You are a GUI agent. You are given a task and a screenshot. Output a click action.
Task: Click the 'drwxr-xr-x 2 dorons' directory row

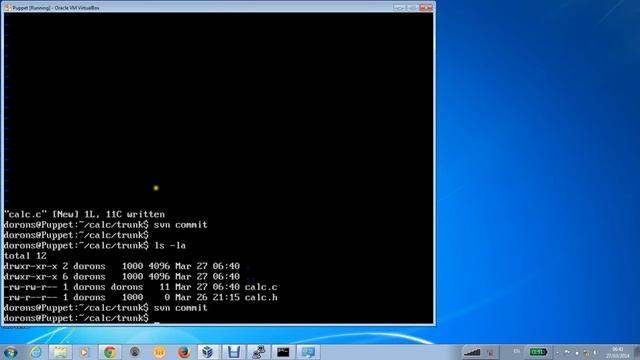pyautogui.click(x=122, y=266)
